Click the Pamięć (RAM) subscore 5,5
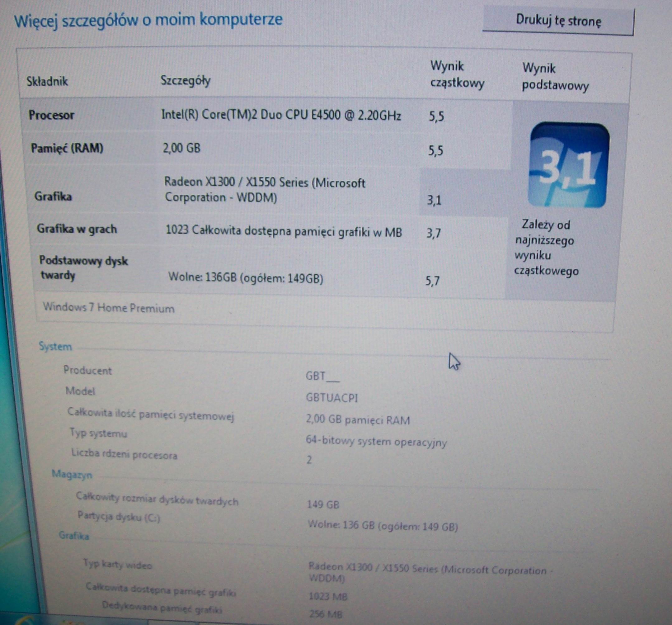This screenshot has width=672, height=625. (435, 150)
